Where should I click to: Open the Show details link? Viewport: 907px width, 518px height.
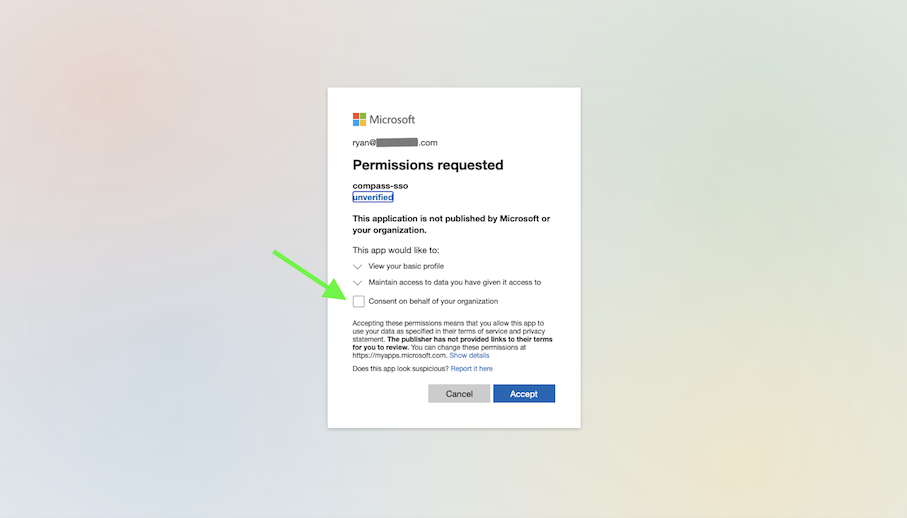(x=469, y=355)
